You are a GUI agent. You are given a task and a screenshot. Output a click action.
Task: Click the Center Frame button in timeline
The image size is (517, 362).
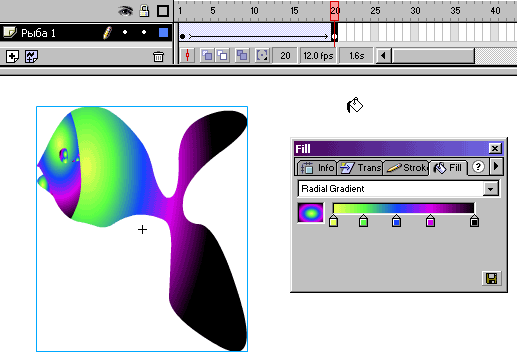[187, 55]
